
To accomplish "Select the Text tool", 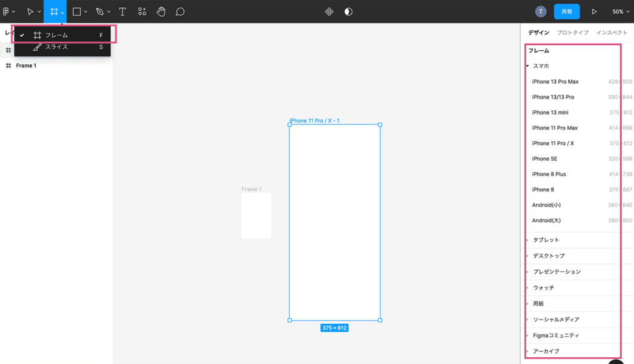I will 123,12.
